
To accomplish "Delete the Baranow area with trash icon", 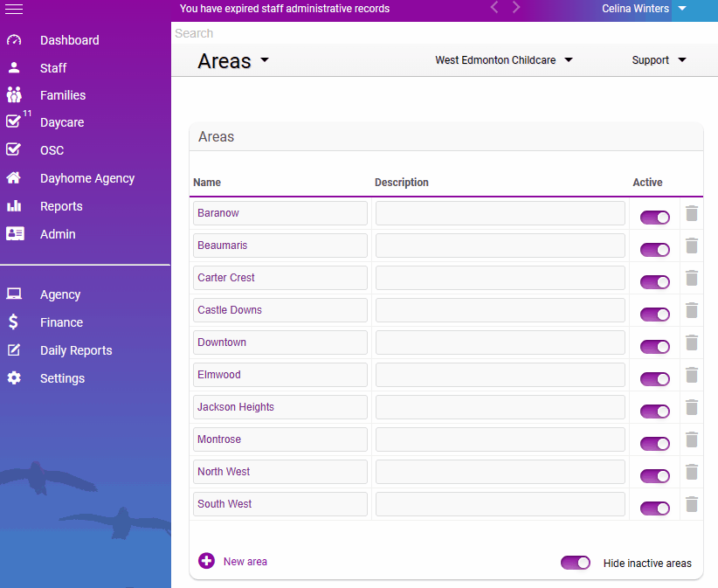I will 692,213.
